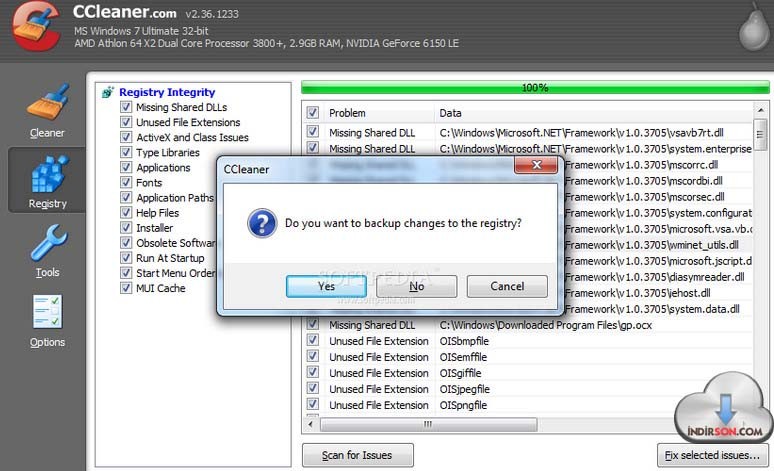Viewport: 774px width, 471px height.
Task: Click Scan for Issues button
Action: pyautogui.click(x=357, y=455)
